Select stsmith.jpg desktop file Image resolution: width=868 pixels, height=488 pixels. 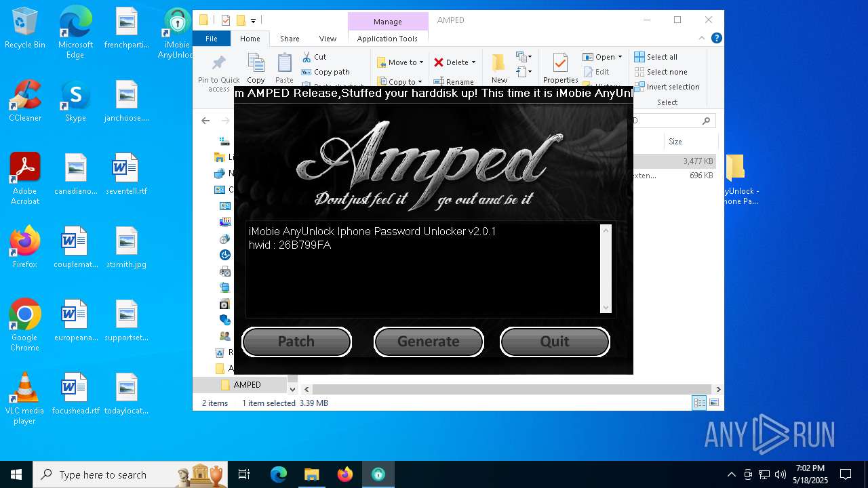click(x=126, y=247)
